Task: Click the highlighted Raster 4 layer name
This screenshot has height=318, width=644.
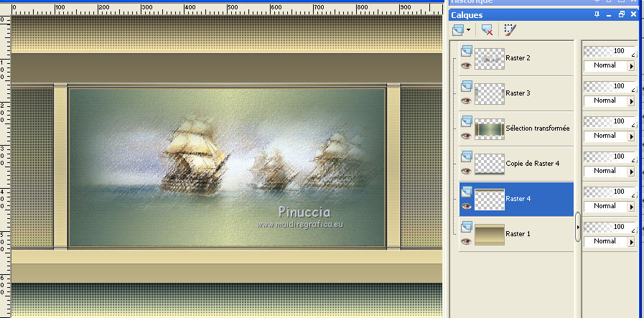Action: coord(518,199)
